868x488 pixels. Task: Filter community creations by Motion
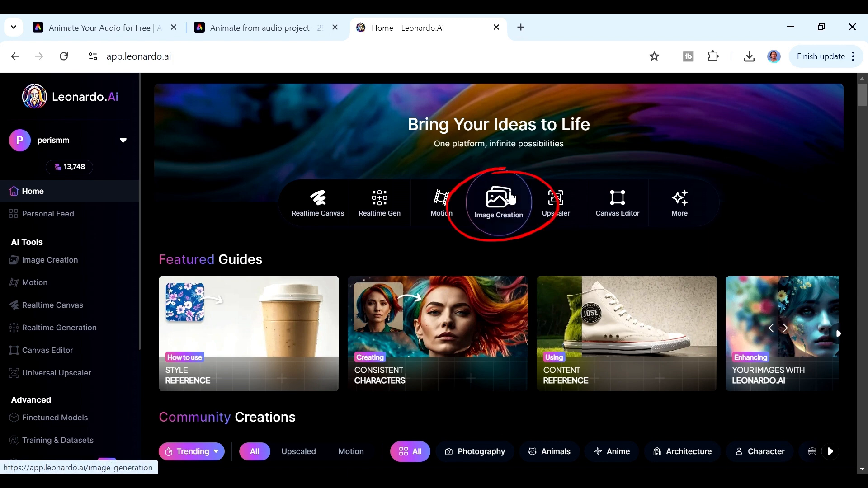pyautogui.click(x=351, y=451)
